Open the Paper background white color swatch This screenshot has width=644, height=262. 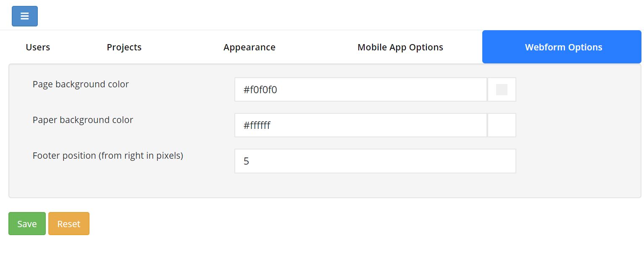tap(502, 125)
